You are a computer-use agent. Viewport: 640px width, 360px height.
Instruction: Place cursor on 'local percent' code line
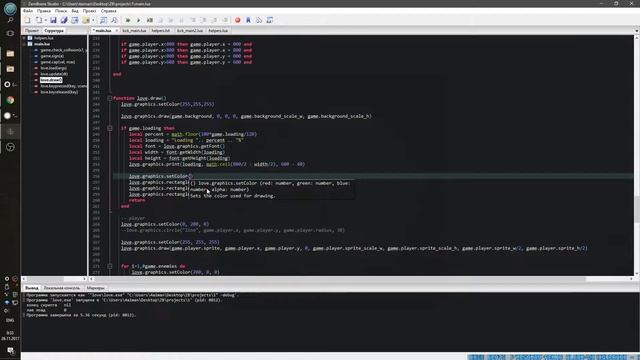(x=193, y=134)
